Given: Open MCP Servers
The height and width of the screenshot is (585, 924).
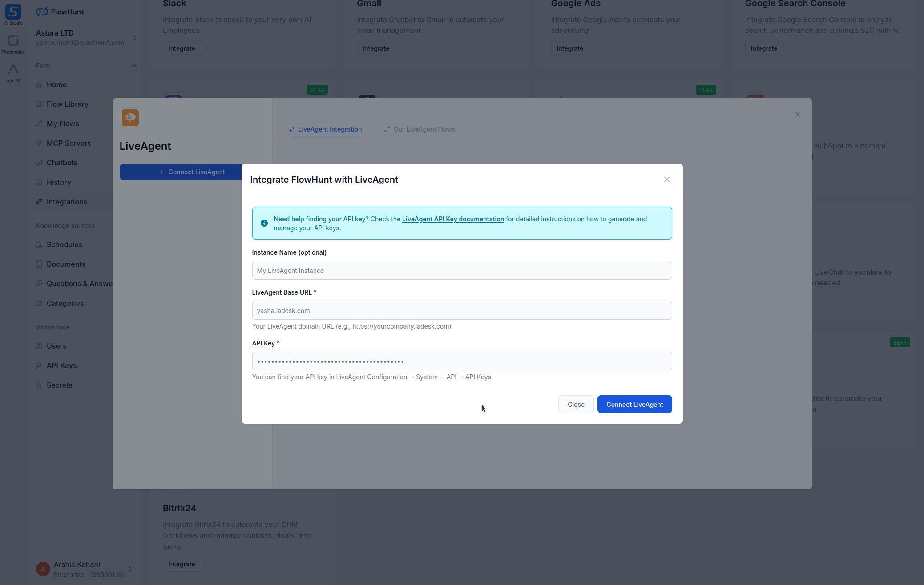Looking at the screenshot, I should (69, 143).
